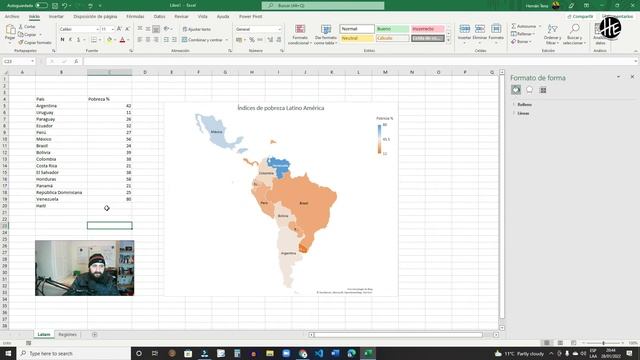Align text right in the cell
Image resolution: width=640 pixels, height=360 pixels.
156,40
